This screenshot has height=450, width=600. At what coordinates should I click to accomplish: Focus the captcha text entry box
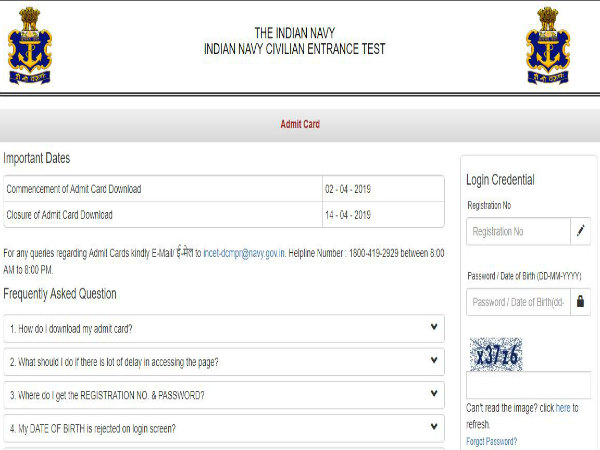[x=528, y=385]
